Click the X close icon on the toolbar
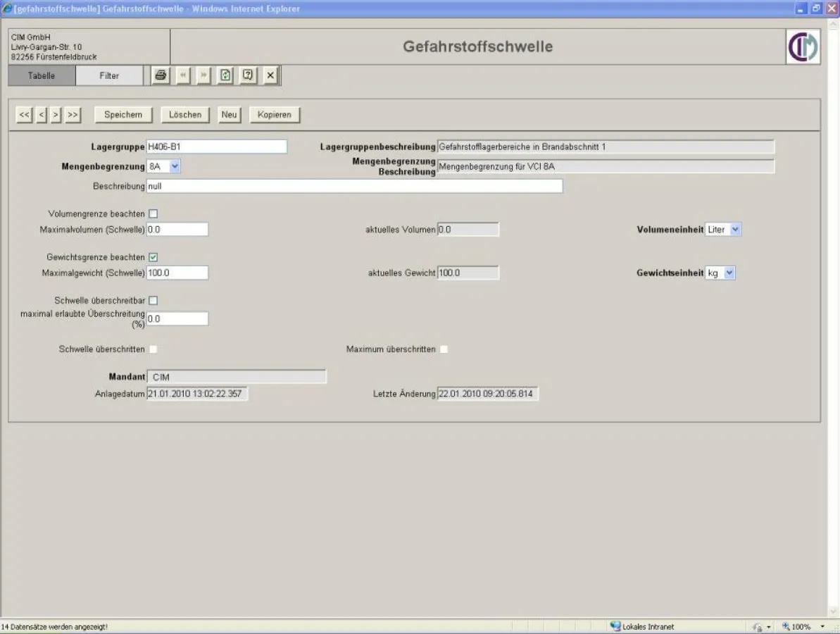Image resolution: width=840 pixels, height=634 pixels. tap(270, 75)
